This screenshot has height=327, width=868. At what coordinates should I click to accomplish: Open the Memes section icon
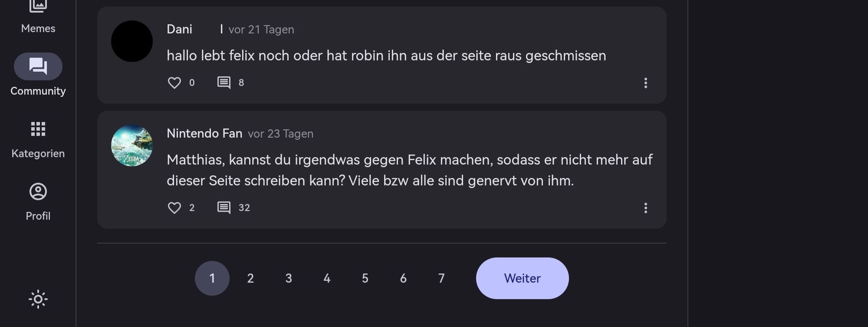click(x=38, y=6)
